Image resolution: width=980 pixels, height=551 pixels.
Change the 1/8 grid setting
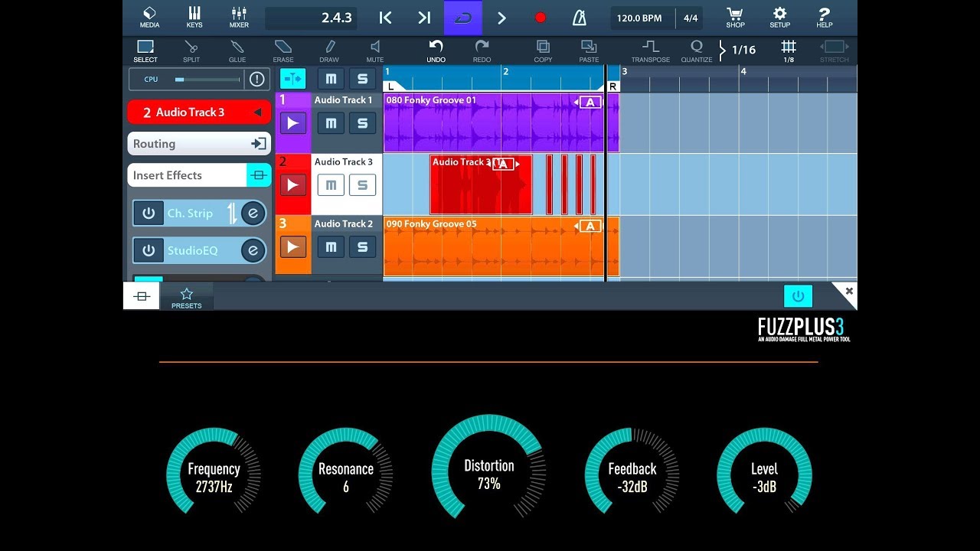pyautogui.click(x=789, y=51)
